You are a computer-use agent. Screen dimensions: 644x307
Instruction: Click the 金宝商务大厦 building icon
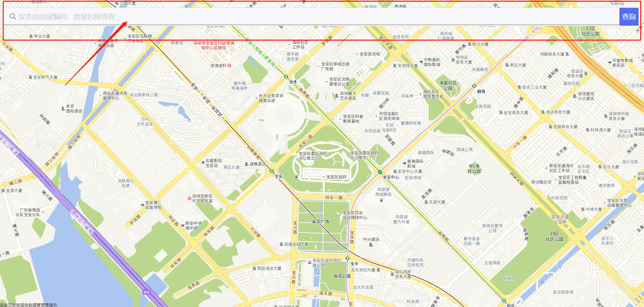(501, 112)
